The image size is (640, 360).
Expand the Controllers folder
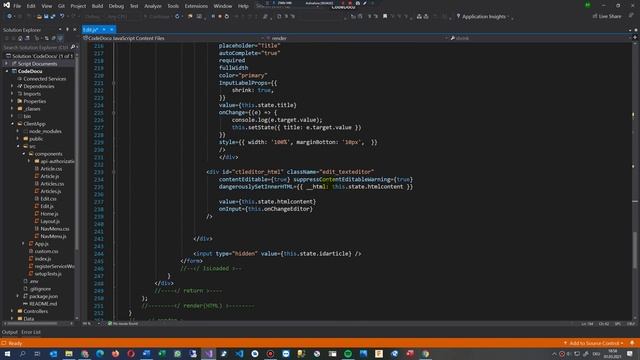tap(12, 311)
